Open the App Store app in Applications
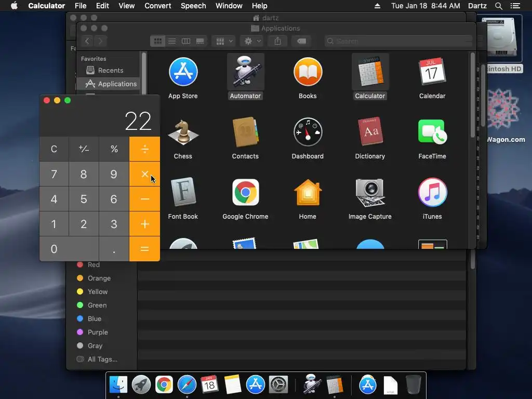532x399 pixels. [x=183, y=72]
